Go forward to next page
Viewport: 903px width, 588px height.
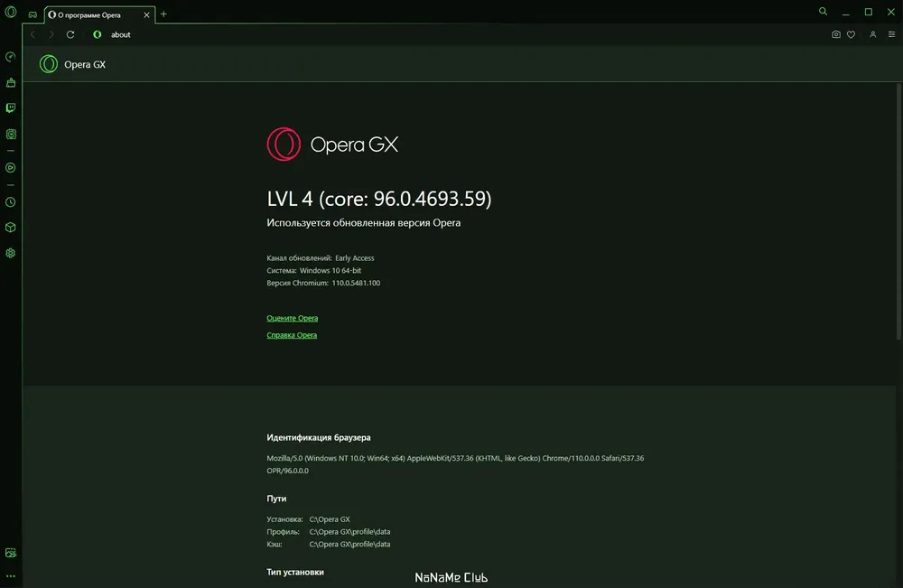coord(51,34)
